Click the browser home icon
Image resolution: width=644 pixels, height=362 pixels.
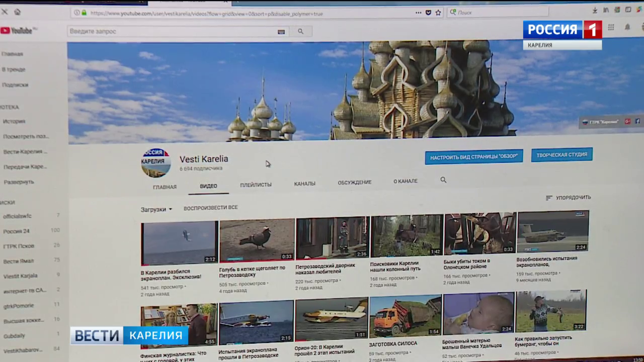[18, 11]
